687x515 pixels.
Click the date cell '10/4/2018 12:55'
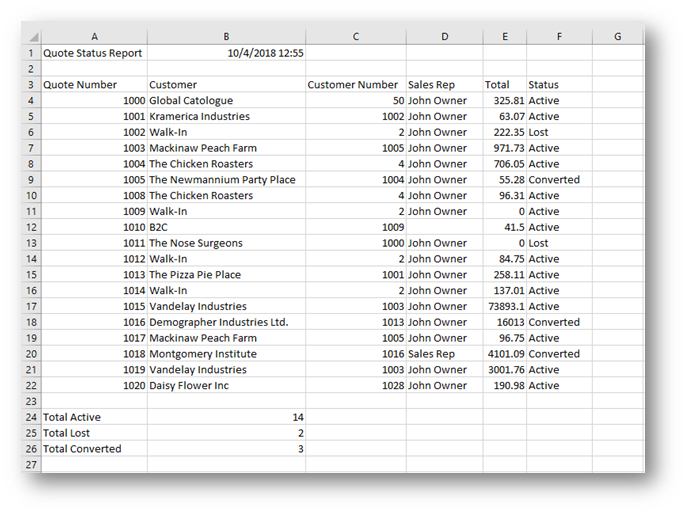click(x=226, y=53)
